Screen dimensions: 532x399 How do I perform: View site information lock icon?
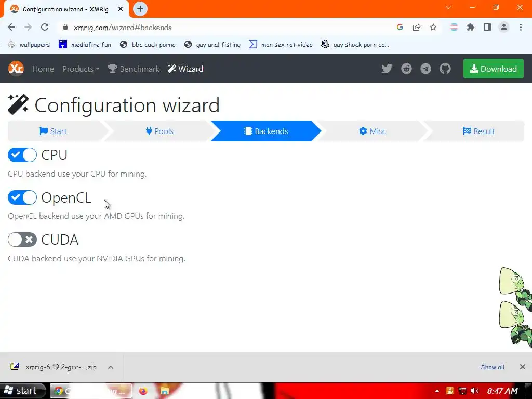coord(65,28)
